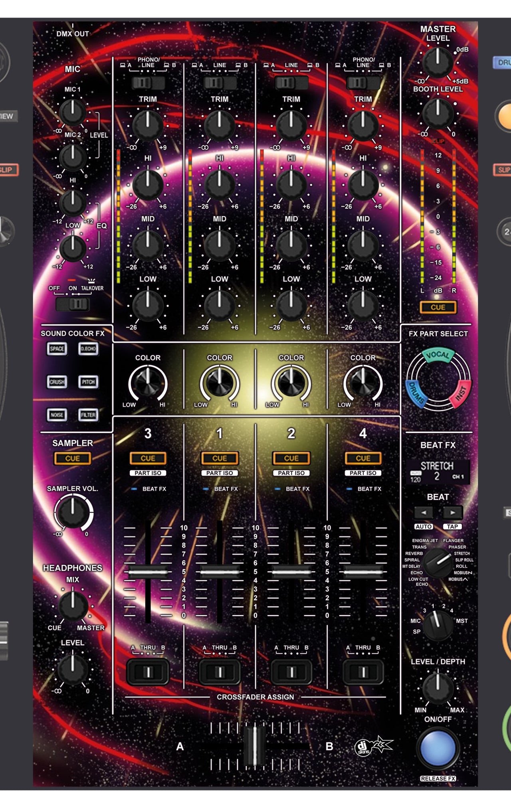Toggle the channel 3 CUE button
511x812 pixels.
pyautogui.click(x=148, y=458)
